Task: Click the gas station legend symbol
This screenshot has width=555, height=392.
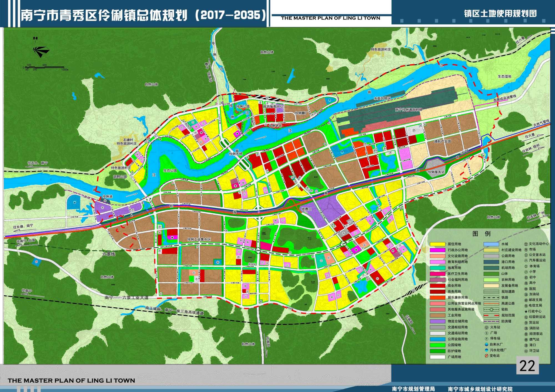Action: click(x=526, y=294)
